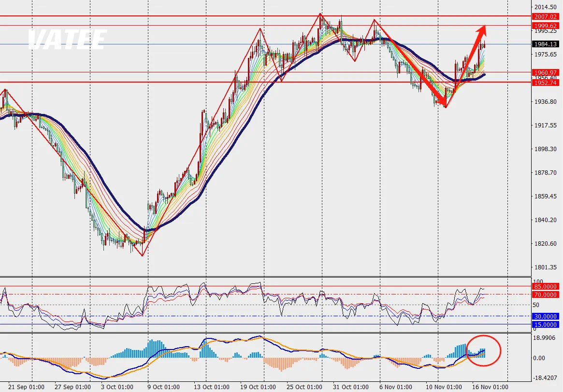This screenshot has width=563, height=392.
Task: Click the 16 Nov 01:00 time marker
Action: (490, 387)
